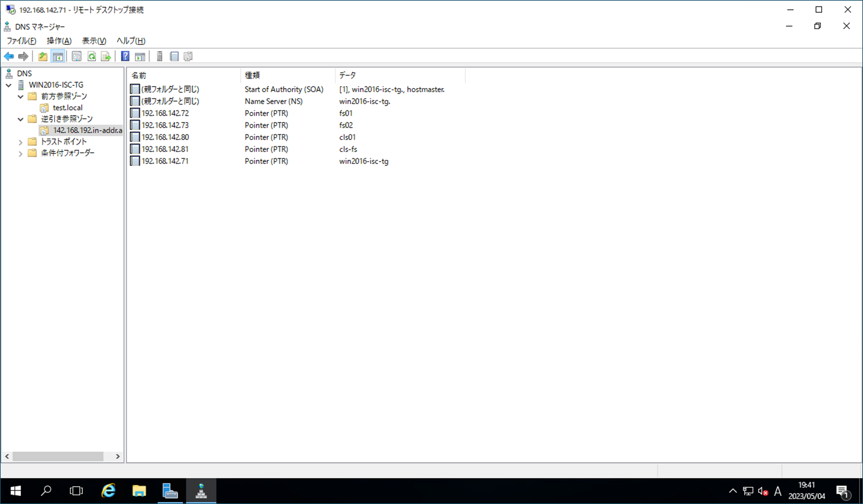The height and width of the screenshot is (504, 863).
Task: Click the blue Back arrow in the toolbar
Action: [9, 56]
